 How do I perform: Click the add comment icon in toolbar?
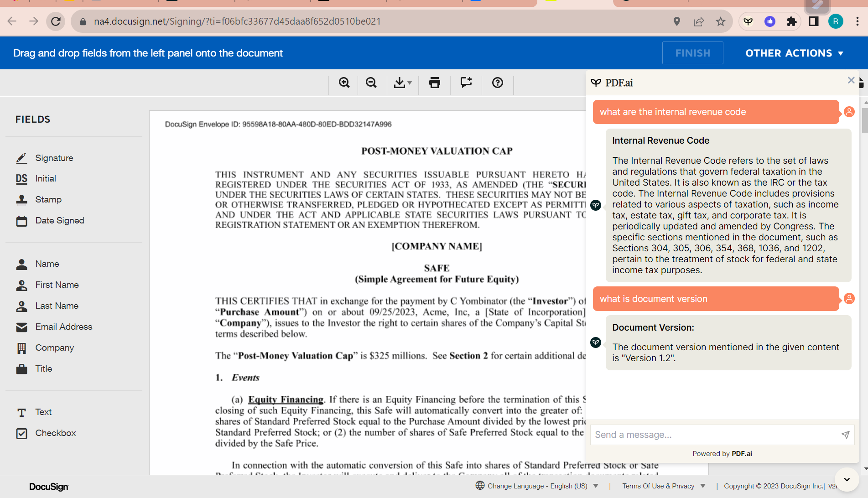click(x=466, y=83)
